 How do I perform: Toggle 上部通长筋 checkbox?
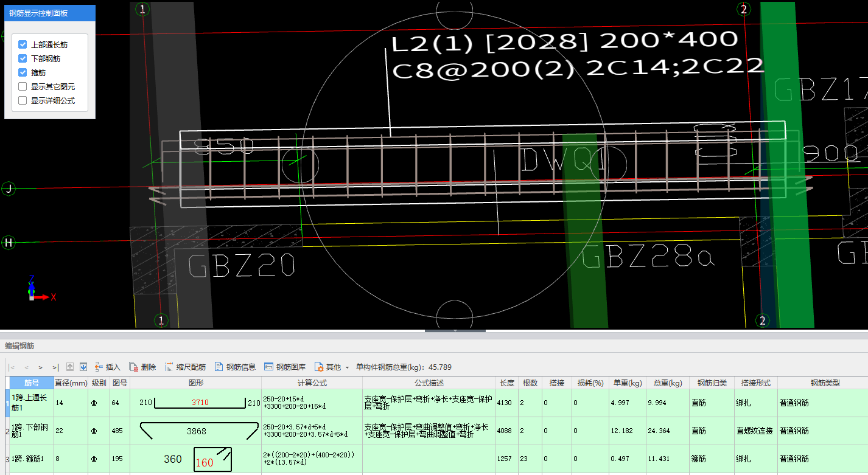[x=23, y=44]
